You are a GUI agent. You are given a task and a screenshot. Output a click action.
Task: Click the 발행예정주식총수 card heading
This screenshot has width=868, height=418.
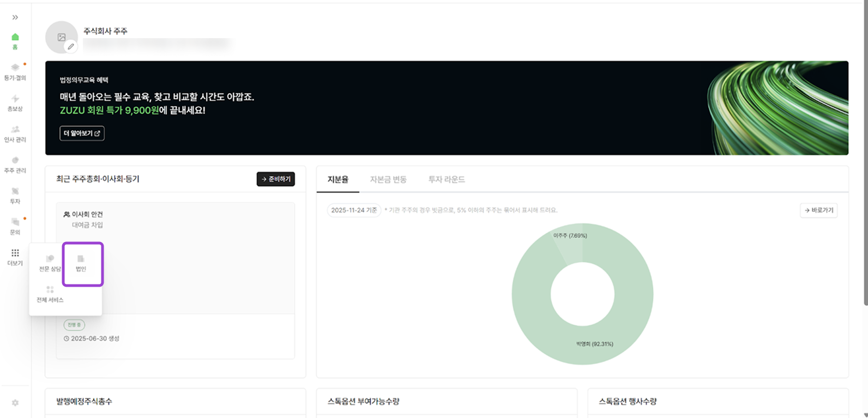click(x=84, y=401)
